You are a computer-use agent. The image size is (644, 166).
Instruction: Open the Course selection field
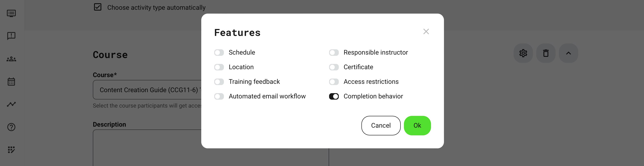(x=147, y=90)
